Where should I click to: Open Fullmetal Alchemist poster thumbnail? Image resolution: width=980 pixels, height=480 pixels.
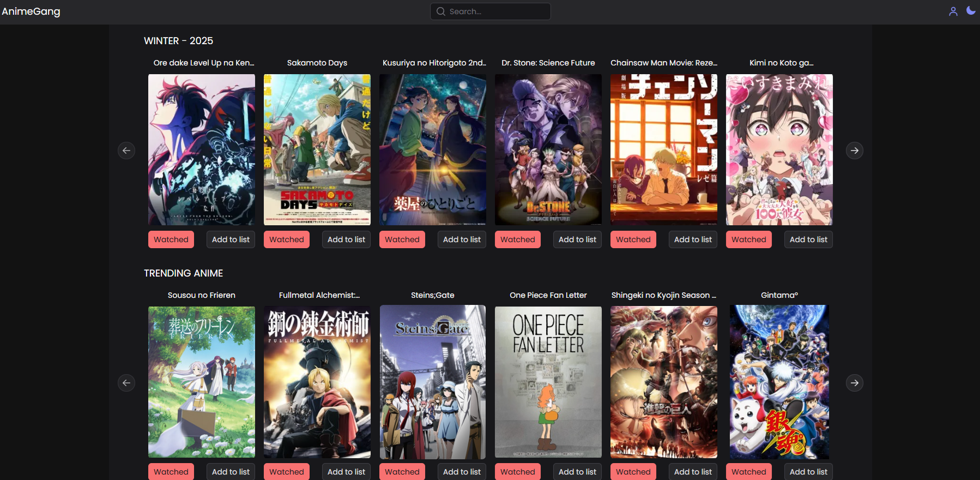pos(317,382)
